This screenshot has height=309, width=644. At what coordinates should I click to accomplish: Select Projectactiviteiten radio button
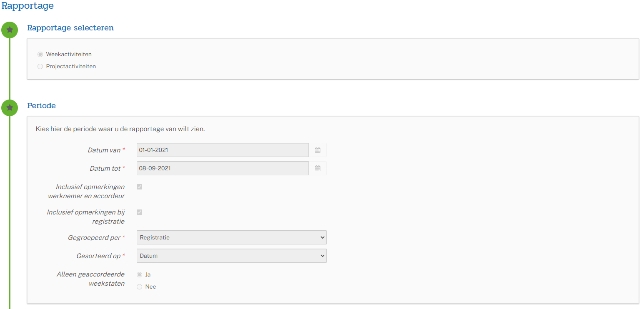[40, 66]
